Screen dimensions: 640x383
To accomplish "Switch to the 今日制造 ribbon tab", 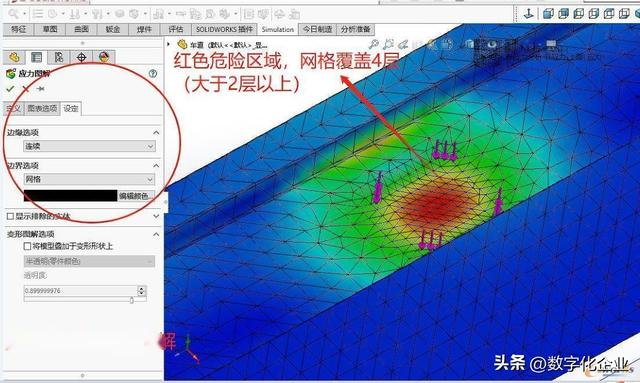I will 317,29.
